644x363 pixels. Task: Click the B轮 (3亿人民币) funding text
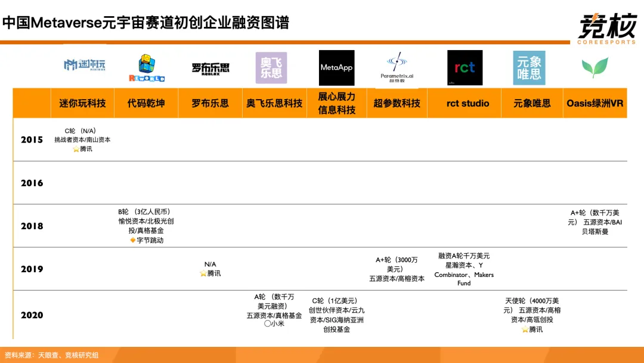tap(144, 212)
